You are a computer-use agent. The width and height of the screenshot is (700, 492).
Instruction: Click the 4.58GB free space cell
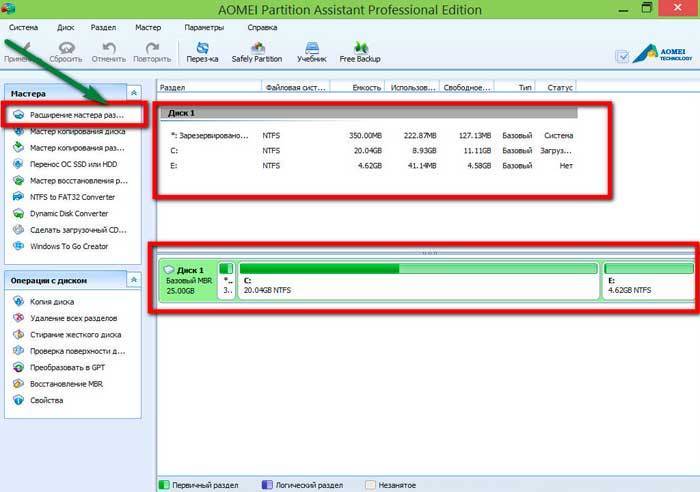tap(479, 166)
